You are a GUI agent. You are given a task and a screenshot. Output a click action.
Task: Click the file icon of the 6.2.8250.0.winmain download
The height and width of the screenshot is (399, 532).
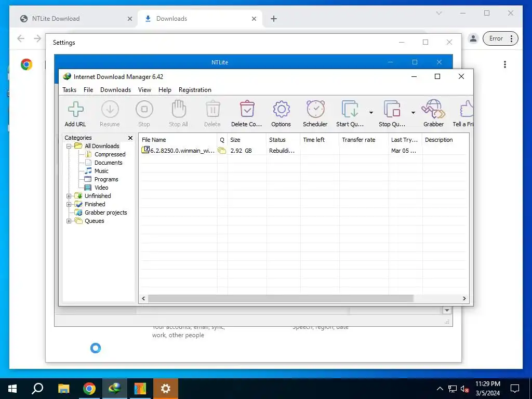point(145,150)
